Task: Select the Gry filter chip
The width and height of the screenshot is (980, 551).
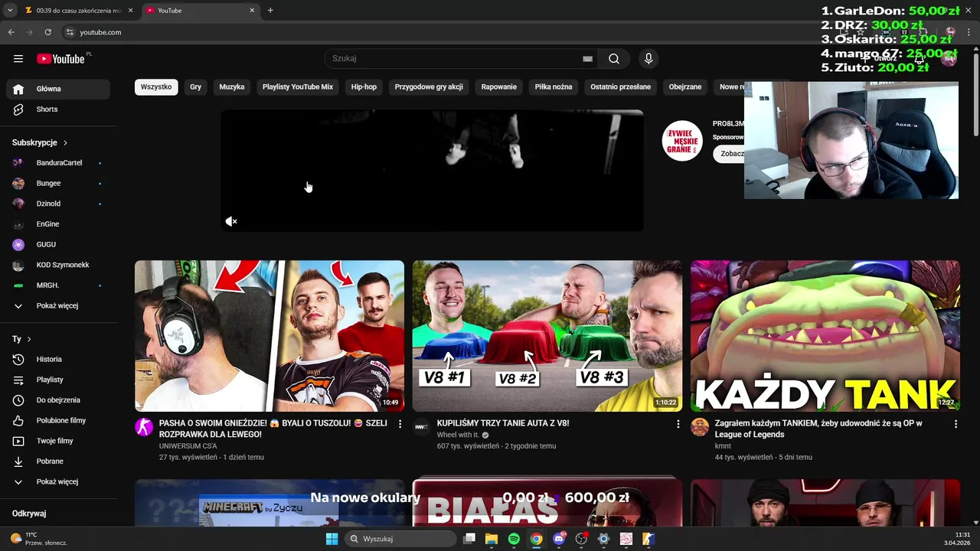Action: (196, 87)
